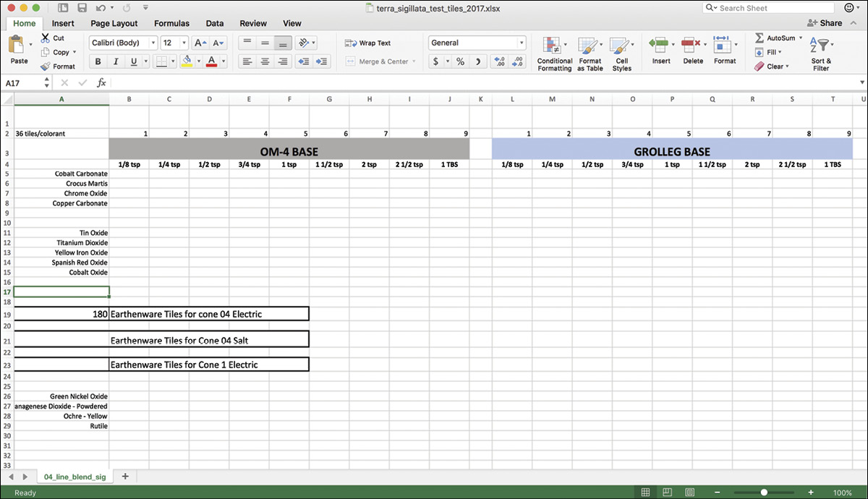Click the fx insert function icon
The image size is (868, 499).
pos(101,83)
